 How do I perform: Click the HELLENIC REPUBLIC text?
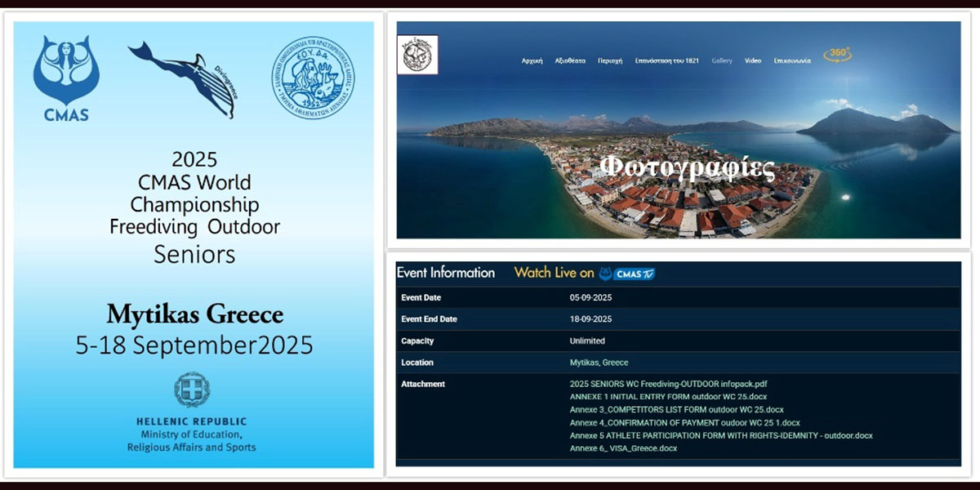191,421
